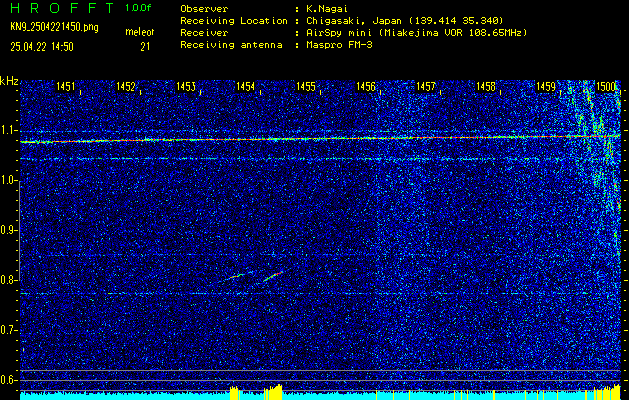Click the meteor count value 21
Screen dimensions: 629x400
(x=145, y=47)
